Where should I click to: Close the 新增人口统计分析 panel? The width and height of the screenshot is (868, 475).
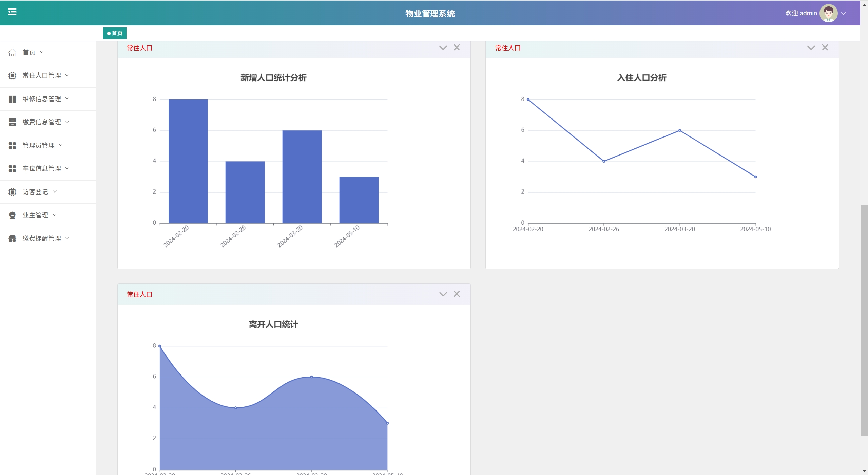457,48
